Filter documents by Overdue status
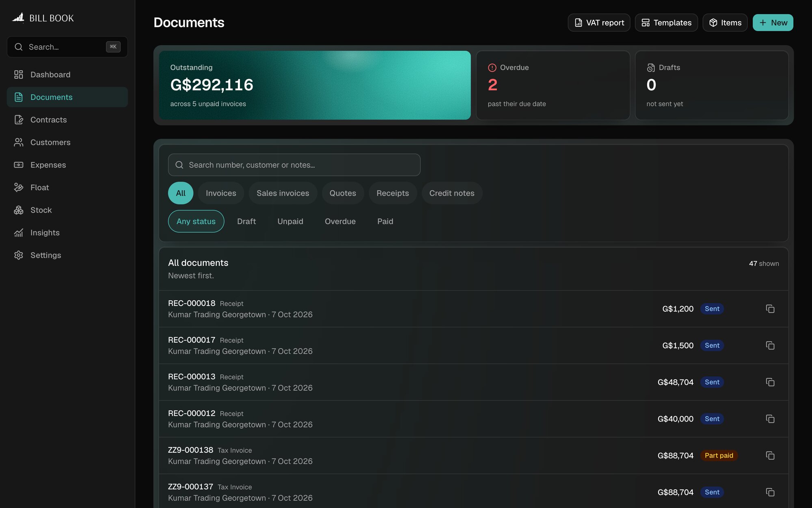The height and width of the screenshot is (508, 812). (340, 221)
